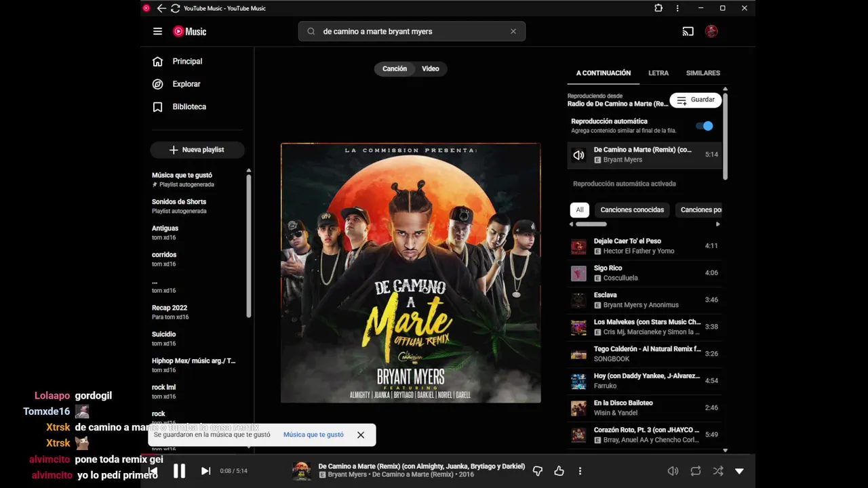Click player bar small album thumbnail
868x488 pixels.
[302, 471]
